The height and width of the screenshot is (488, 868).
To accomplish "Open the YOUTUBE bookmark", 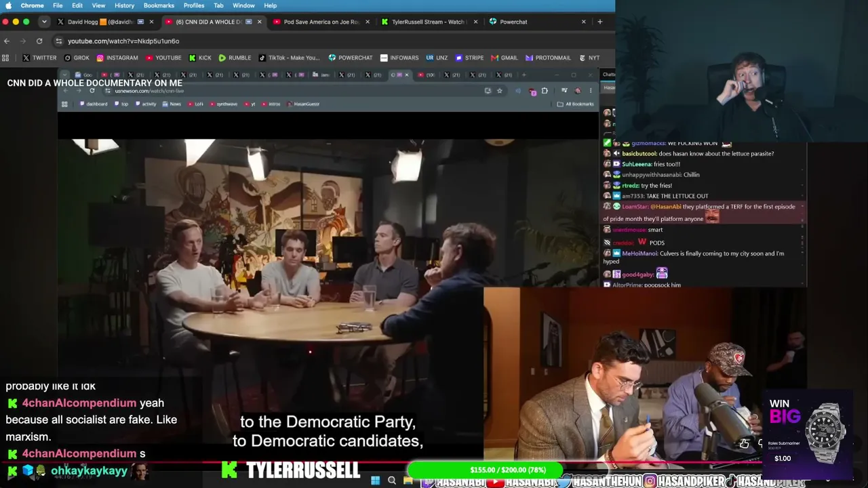I will 163,58.
